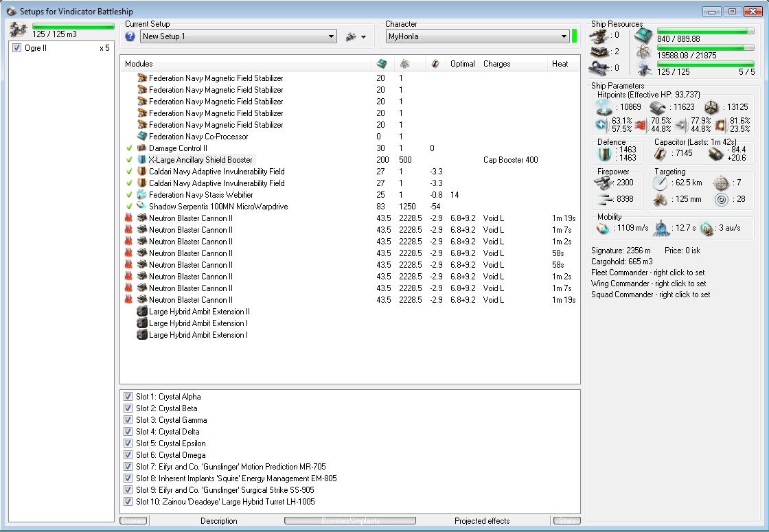Click the drone bay 125 / 125 m3 bar

tap(73, 26)
